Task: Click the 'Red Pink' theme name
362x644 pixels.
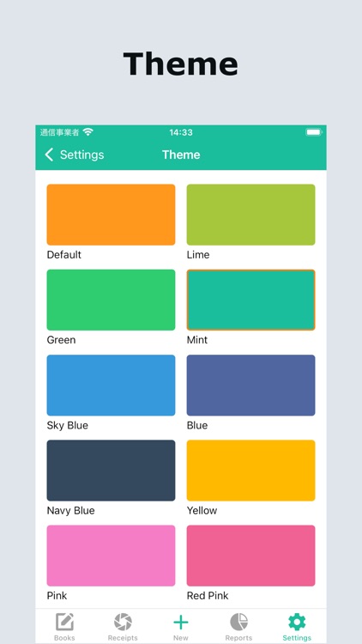Action: (208, 596)
